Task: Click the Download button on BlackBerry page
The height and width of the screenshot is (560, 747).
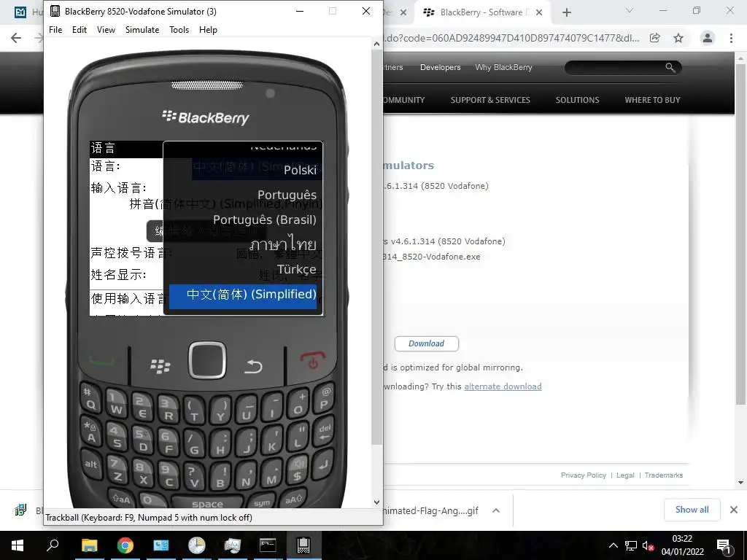Action: pos(426,344)
